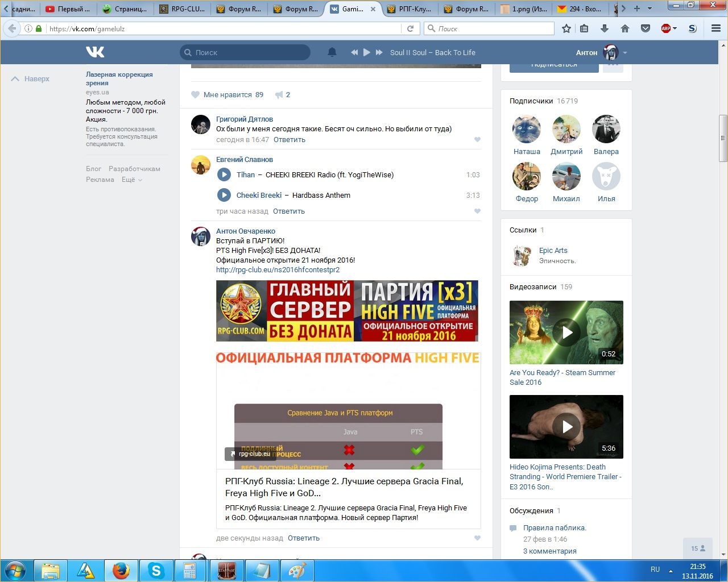
Task: Click Наверх to return to page top
Action: pyautogui.click(x=31, y=79)
